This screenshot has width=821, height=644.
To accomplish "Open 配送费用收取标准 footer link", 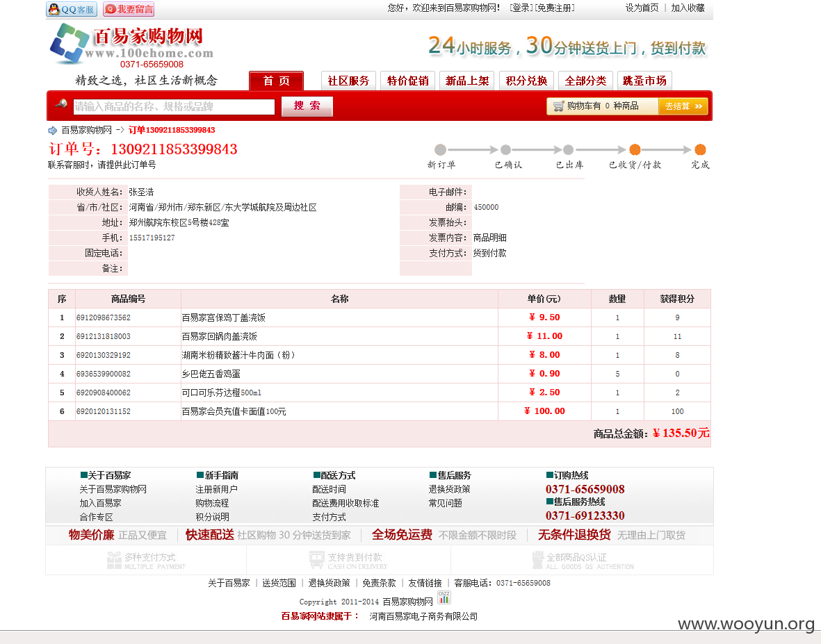I will pos(346,503).
